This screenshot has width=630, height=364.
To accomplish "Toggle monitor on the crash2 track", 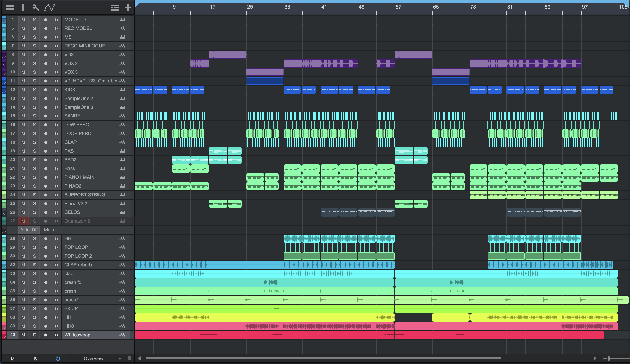I will pyautogui.click(x=56, y=300).
